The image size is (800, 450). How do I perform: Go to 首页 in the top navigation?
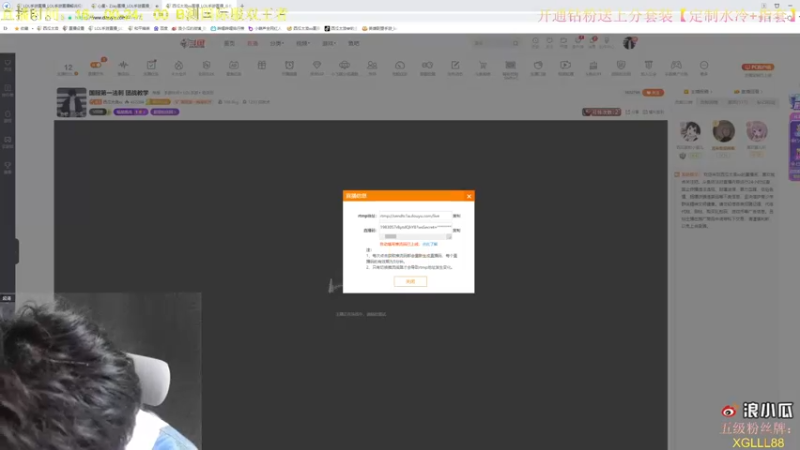230,43
